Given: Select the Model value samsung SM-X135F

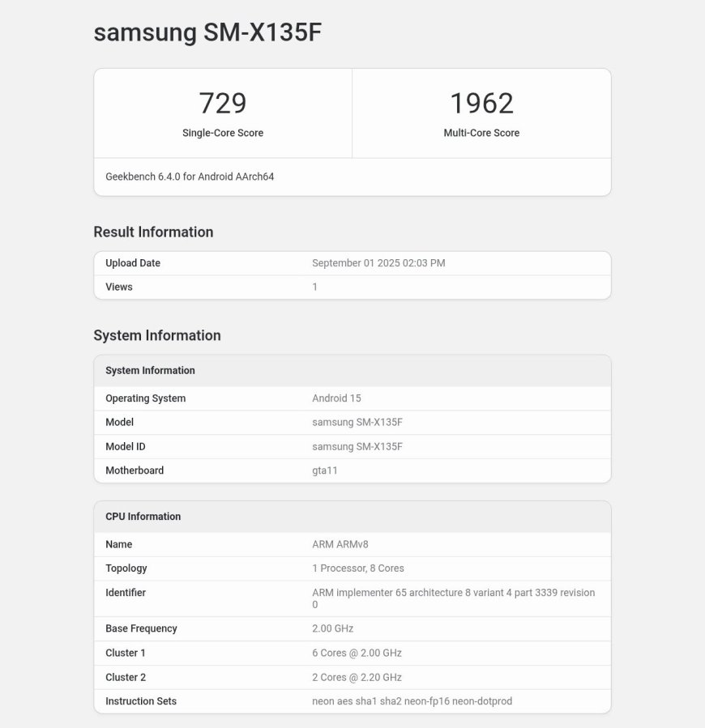Looking at the screenshot, I should [357, 422].
